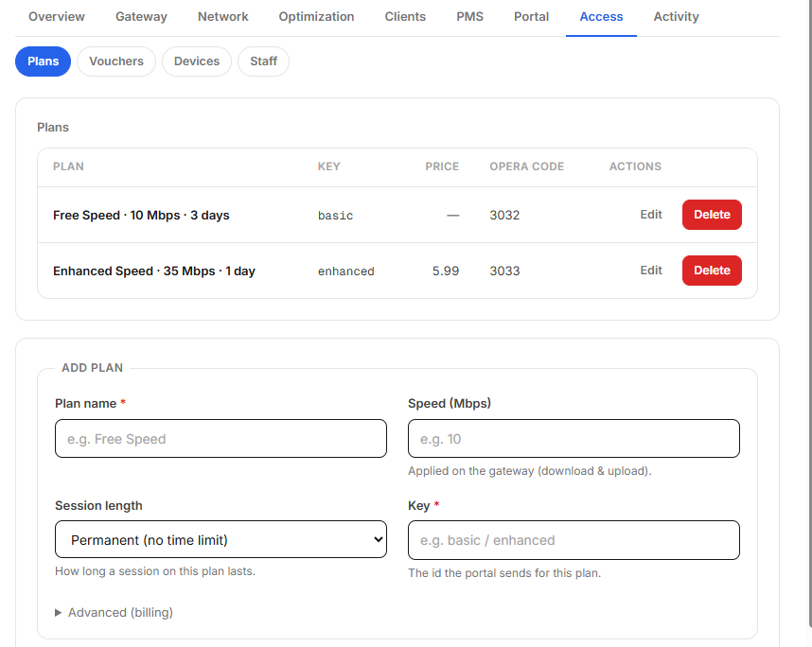Click the PRICE column header

pyautogui.click(x=442, y=166)
